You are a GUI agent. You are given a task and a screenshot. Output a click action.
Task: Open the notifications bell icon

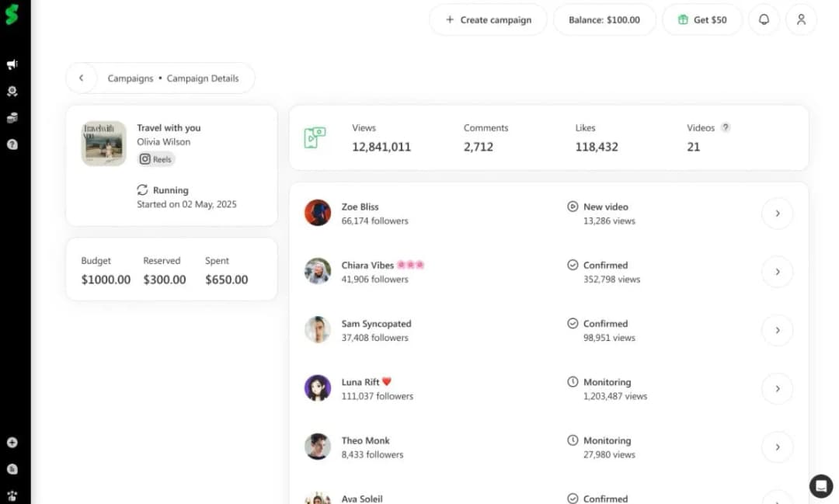coord(764,19)
